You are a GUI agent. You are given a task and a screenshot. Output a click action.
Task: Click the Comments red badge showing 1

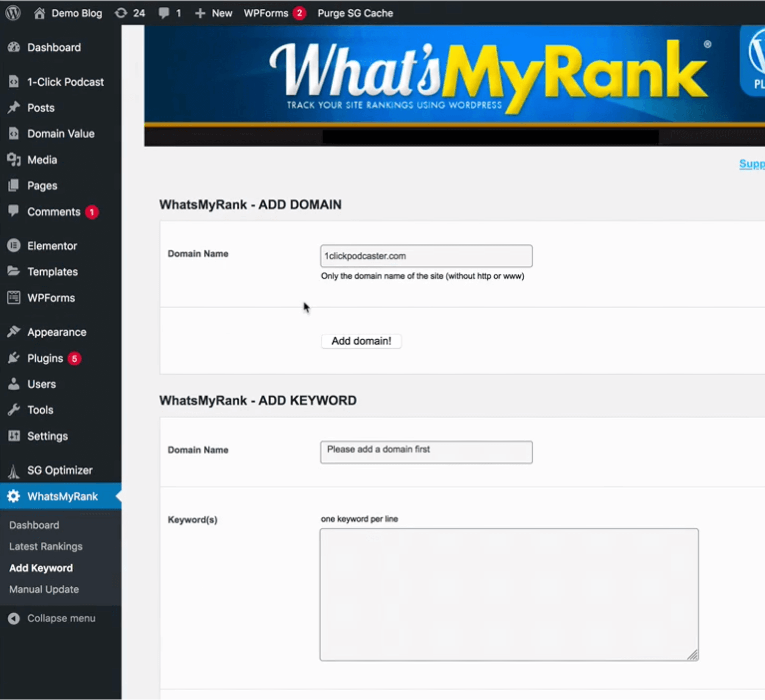(92, 212)
